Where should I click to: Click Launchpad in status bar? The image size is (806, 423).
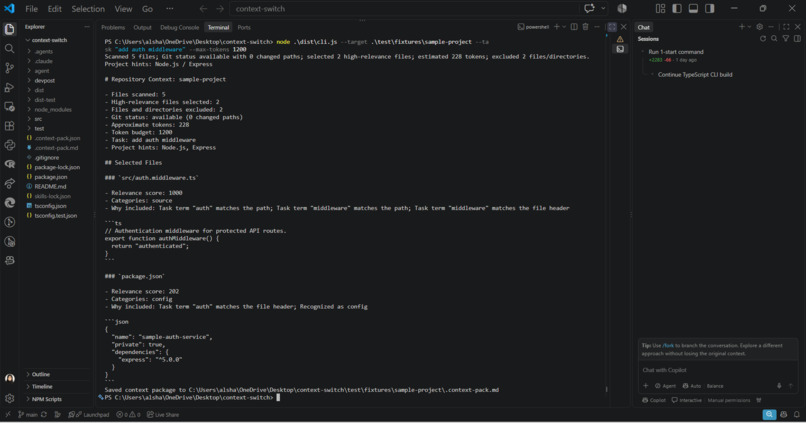point(89,414)
